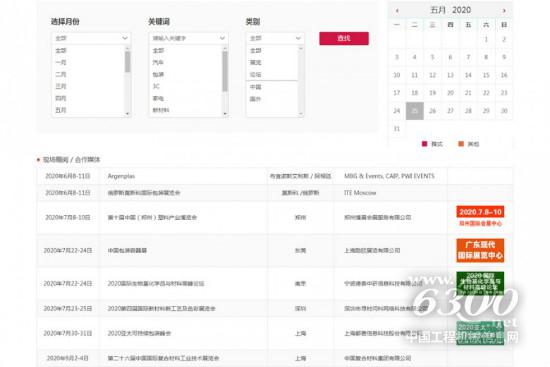Screen dimensions: 550x367
Task: Choose 国外 in the category list
Action: [255, 99]
